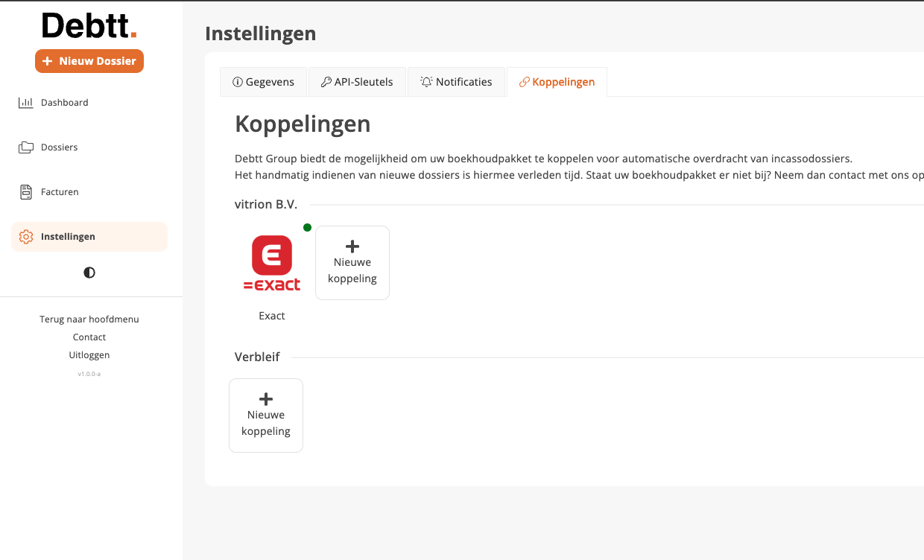Click the Nieuw Dossier button
Viewport: 924px width, 560px height.
[x=89, y=61]
